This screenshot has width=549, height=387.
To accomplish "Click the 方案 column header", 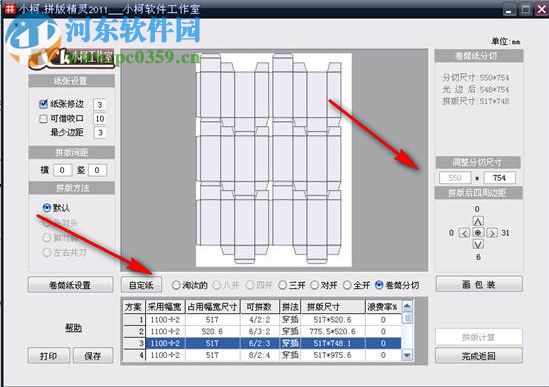I will [x=133, y=307].
